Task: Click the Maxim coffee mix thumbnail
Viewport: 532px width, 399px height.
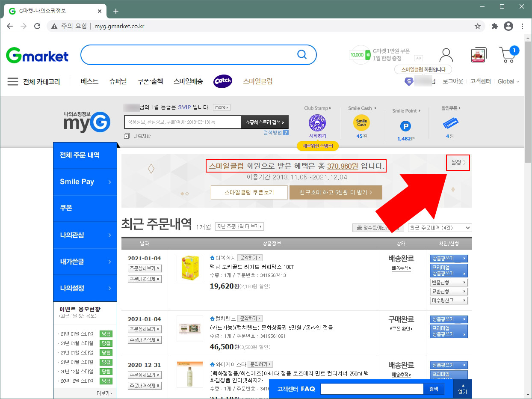Action: tap(189, 268)
